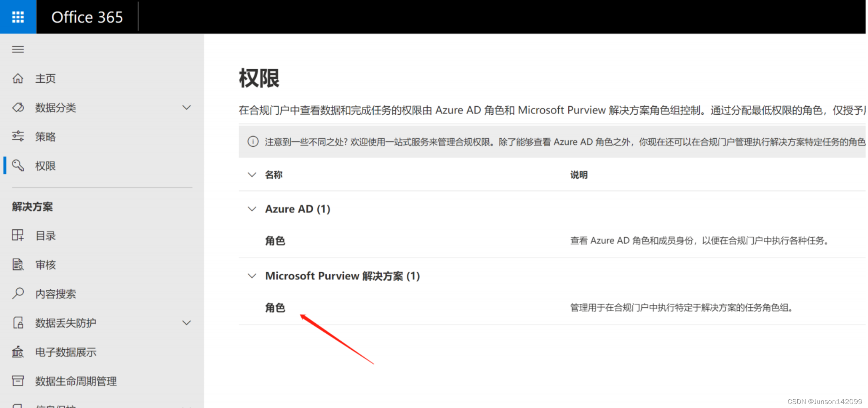
Task: Click the info icon in the notice banner
Action: [253, 141]
